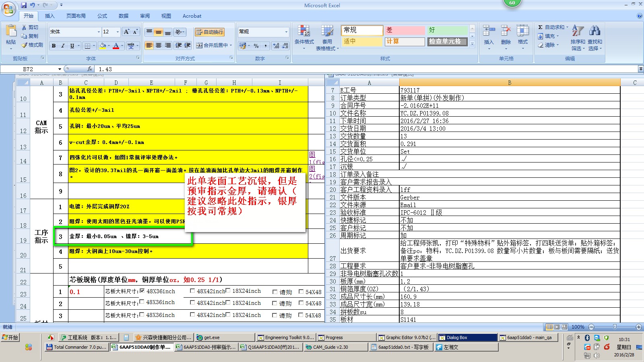644x362 pixels.
Task: Click the Copy (复制) button
Action: (30, 36)
